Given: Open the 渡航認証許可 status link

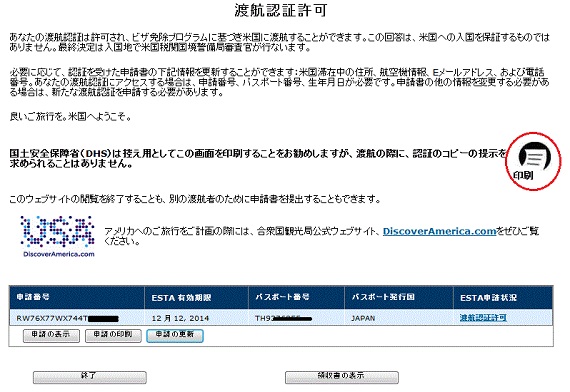Looking at the screenshot, I should (483, 318).
